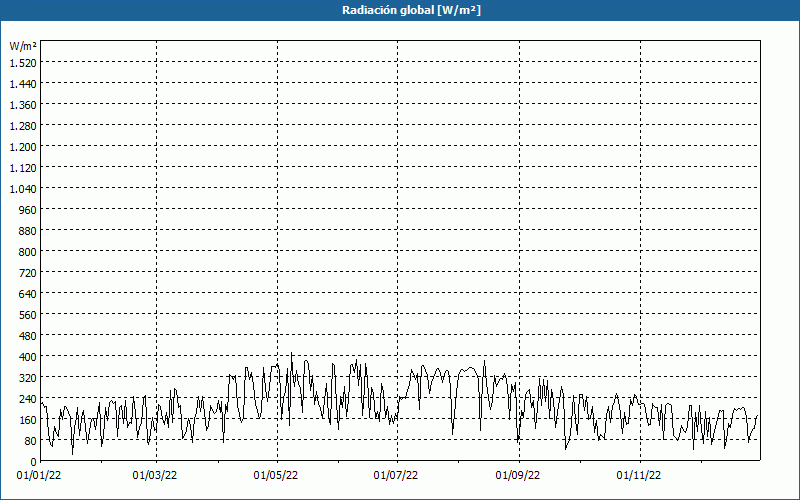Click the 320 y-axis label
The width and height of the screenshot is (800, 500).
(x=28, y=378)
